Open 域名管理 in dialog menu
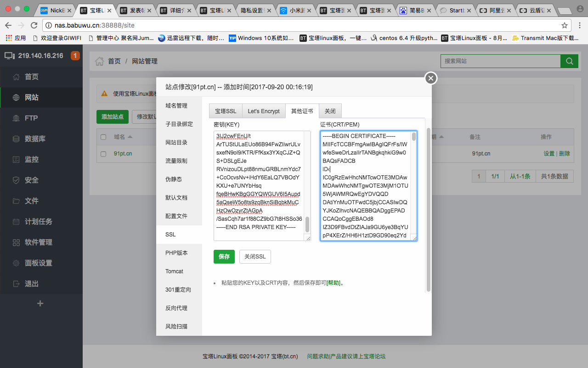588x368 pixels. click(179, 106)
